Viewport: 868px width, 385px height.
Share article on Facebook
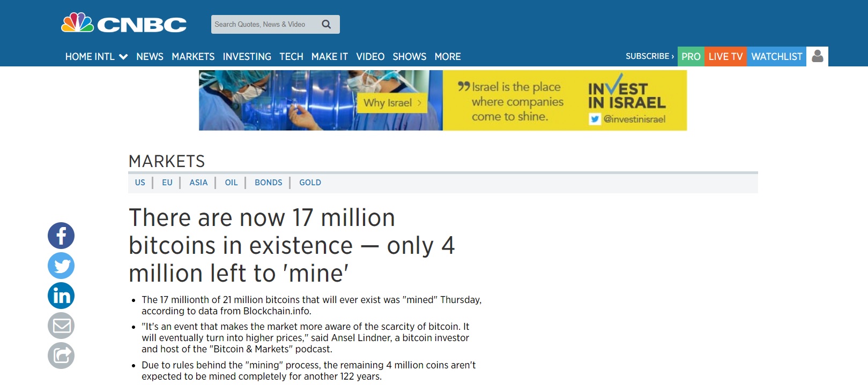point(61,236)
